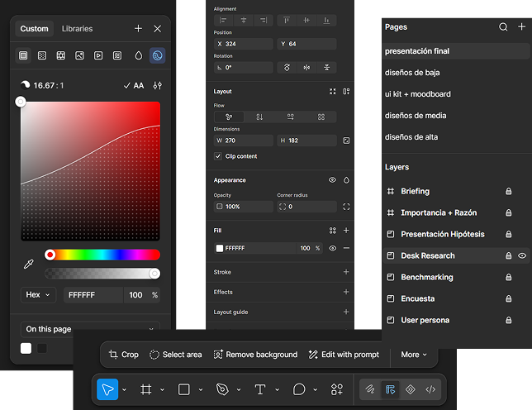This screenshot has height=410, width=532.
Task: Select the Text tool
Action: point(260,389)
